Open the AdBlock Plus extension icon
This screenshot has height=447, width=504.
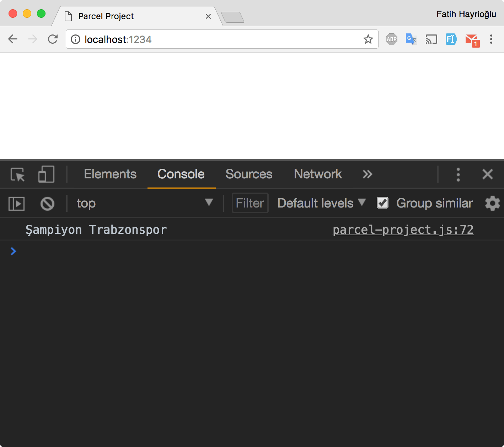[x=391, y=39]
